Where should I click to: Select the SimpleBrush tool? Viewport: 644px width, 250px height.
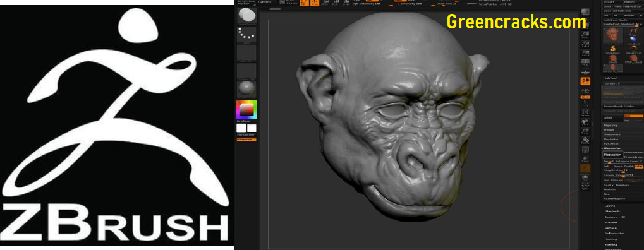pyautogui.click(x=612, y=50)
